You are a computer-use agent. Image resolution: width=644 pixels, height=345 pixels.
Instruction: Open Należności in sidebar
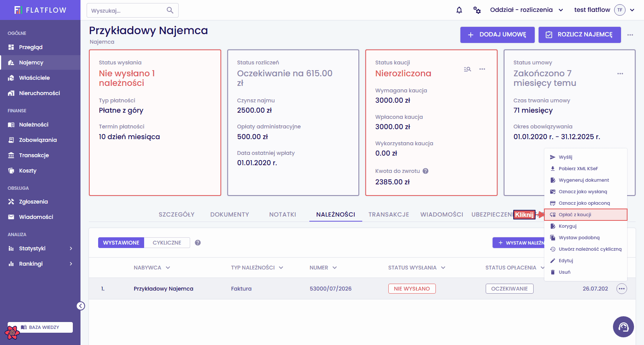[x=40, y=125]
